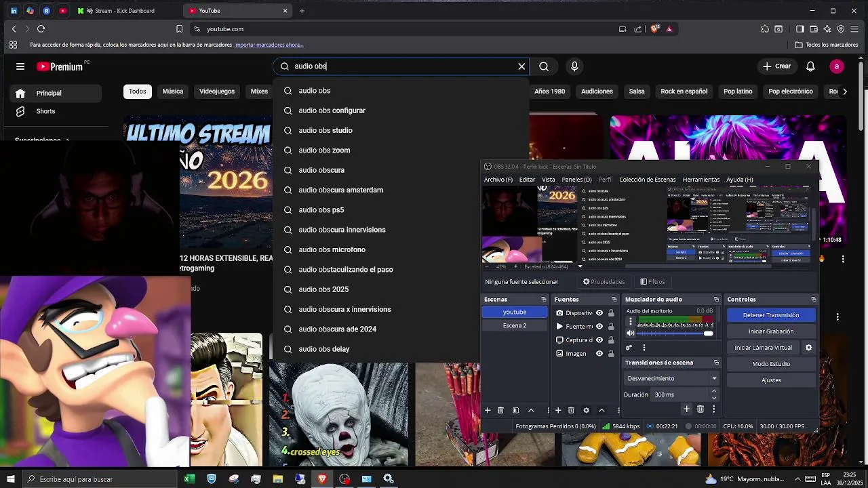This screenshot has height=488, width=868.
Task: Move source up in Fuentes panel
Action: (x=601, y=410)
